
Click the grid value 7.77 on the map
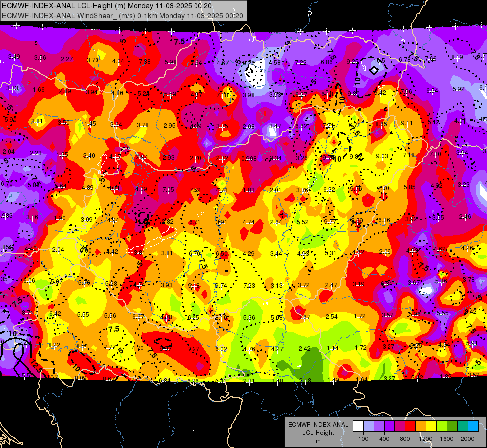coord(110,347)
